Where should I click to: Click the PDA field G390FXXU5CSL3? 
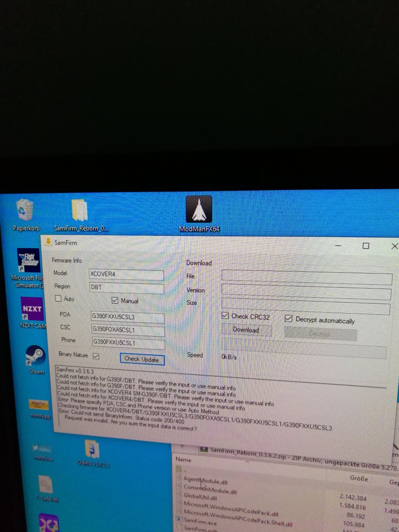(x=127, y=317)
